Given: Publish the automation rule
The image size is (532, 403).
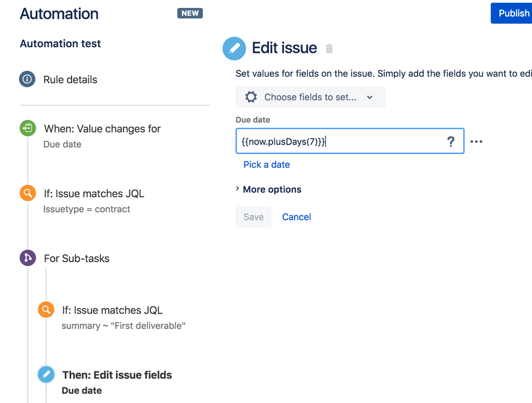Looking at the screenshot, I should coord(513,13).
